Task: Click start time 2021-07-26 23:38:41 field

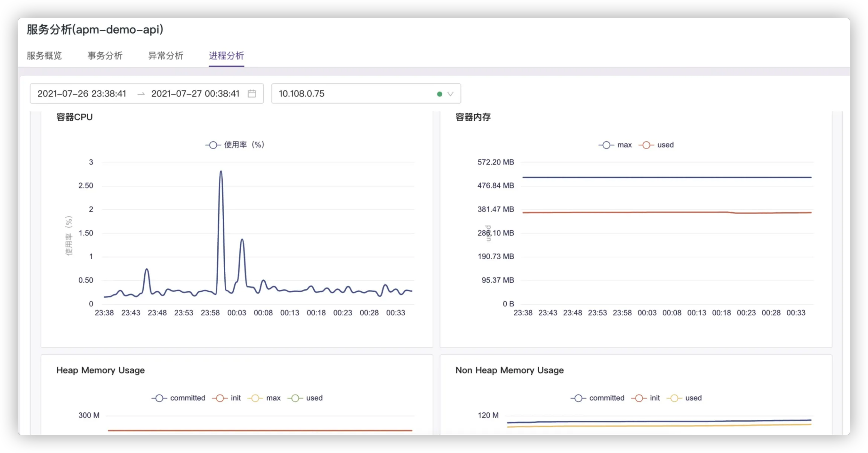Action: coord(82,93)
